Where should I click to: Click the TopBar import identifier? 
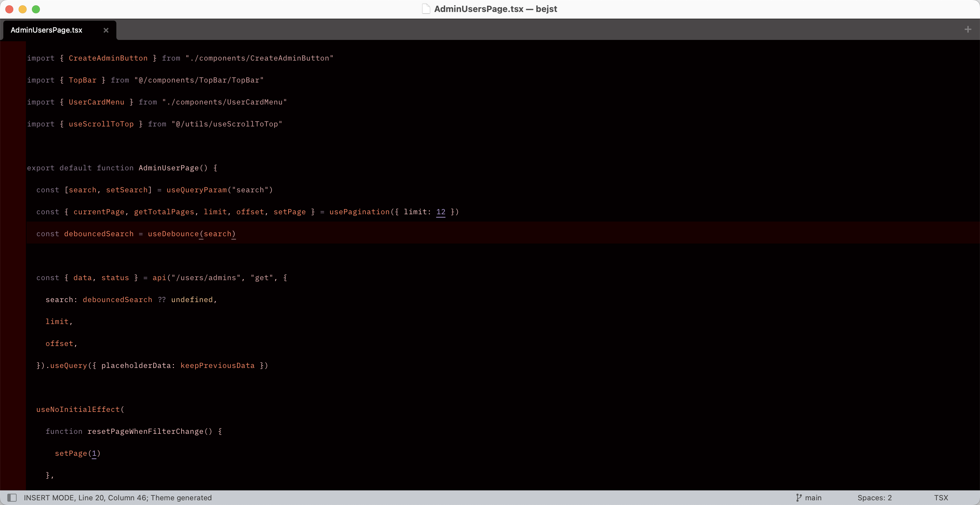coord(82,80)
